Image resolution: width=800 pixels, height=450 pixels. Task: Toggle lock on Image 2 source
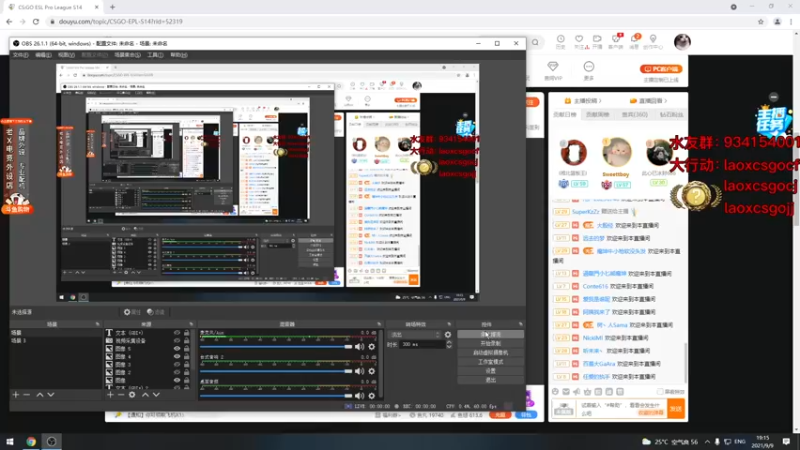tap(186, 372)
